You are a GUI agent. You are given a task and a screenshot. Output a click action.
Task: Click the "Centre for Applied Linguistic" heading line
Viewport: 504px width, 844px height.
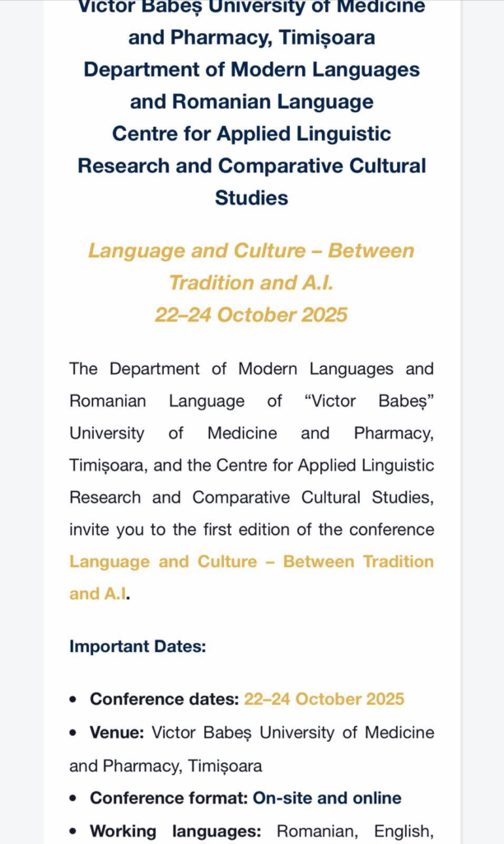251,134
